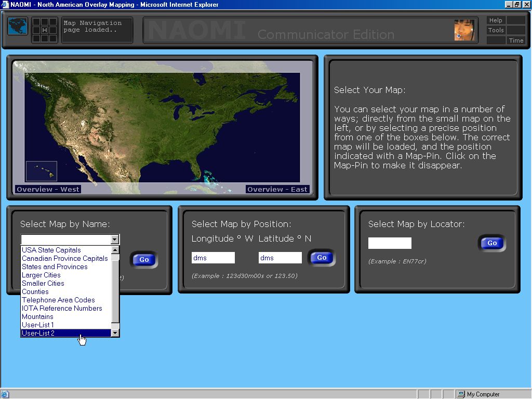Image resolution: width=532 pixels, height=399 pixels.
Task: Choose Larger Cities from the list
Action: click(x=66, y=275)
